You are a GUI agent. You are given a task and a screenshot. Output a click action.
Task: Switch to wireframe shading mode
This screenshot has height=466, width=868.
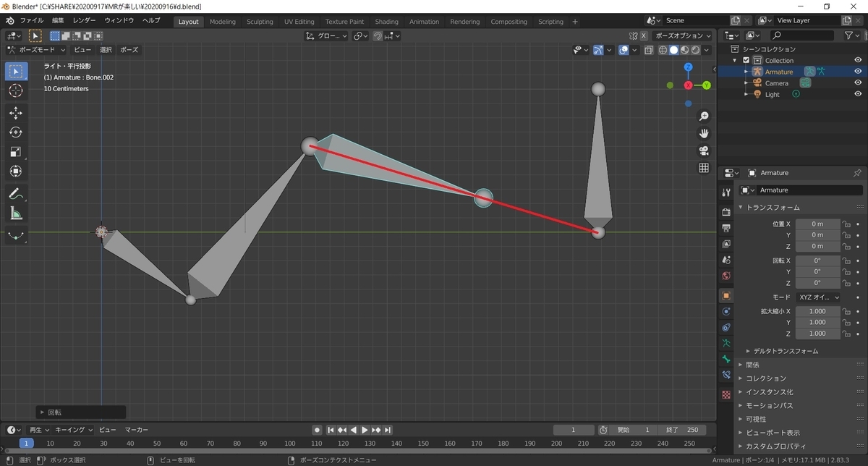point(663,50)
